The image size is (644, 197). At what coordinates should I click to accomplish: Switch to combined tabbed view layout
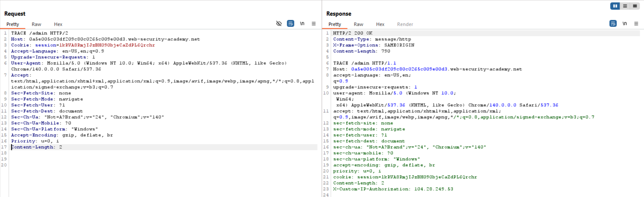[635, 6]
